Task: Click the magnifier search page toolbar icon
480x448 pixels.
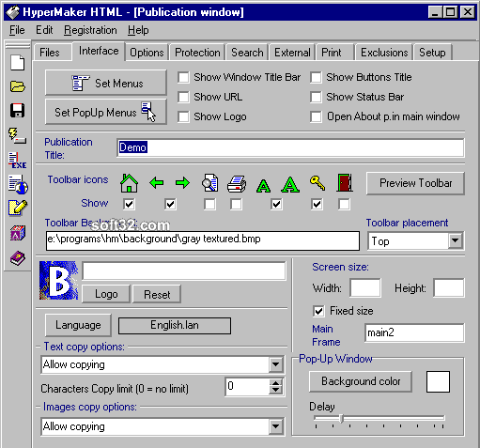Action: [209, 183]
